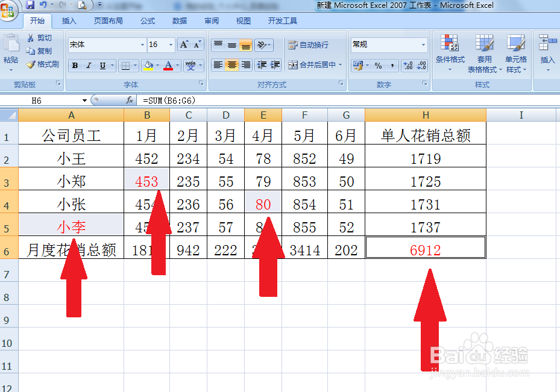Screen dimensions: 560x392
Task: Click the Percent style icon
Action: tap(378, 65)
